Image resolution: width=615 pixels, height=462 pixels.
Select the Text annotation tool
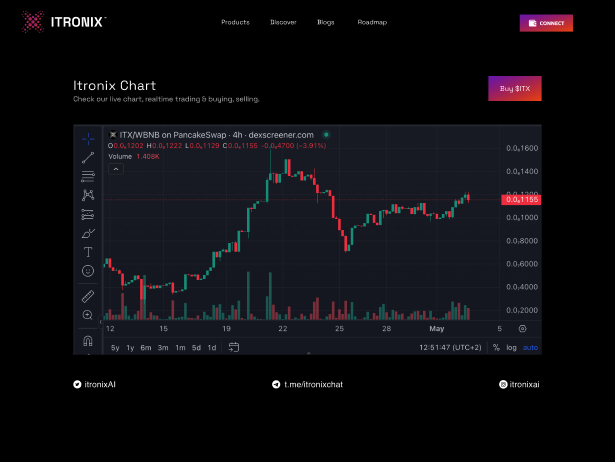[88, 252]
